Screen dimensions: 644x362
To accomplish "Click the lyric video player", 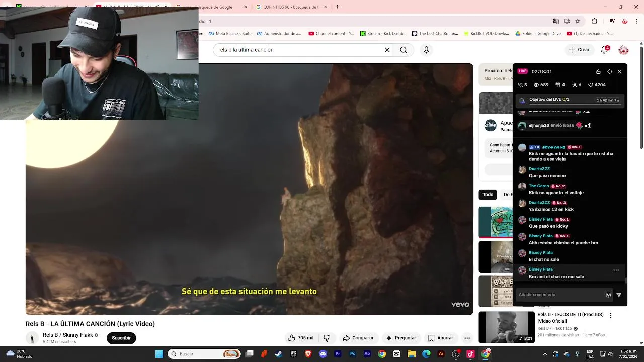I will tap(249, 189).
